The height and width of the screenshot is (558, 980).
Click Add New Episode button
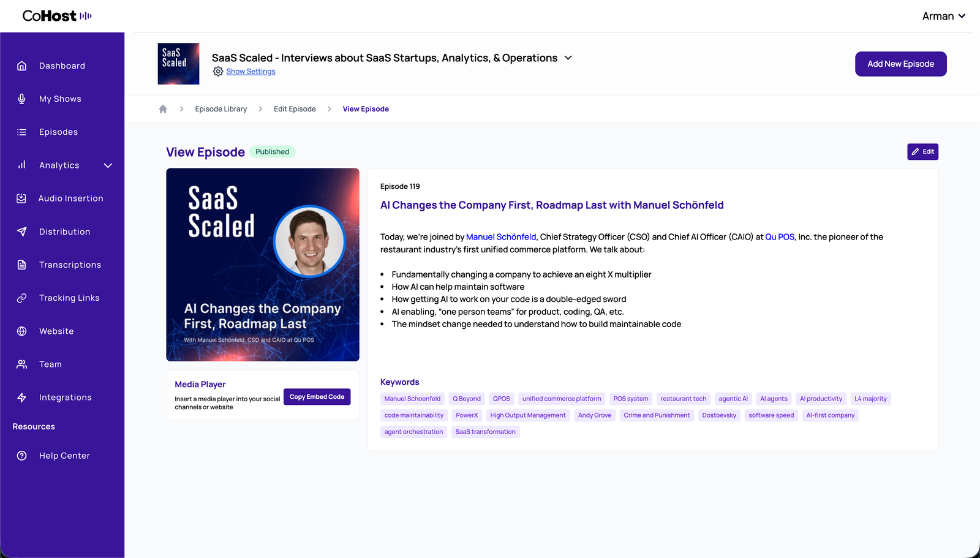point(900,64)
